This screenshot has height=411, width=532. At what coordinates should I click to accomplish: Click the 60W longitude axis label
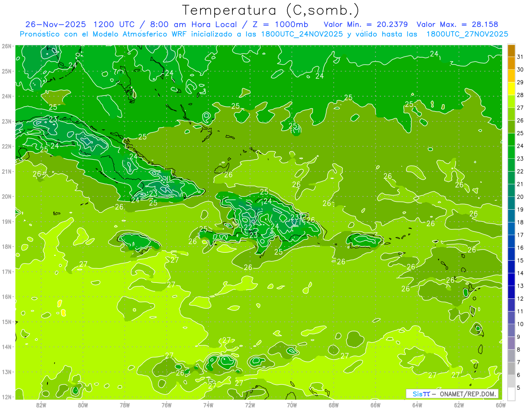click(x=501, y=405)
